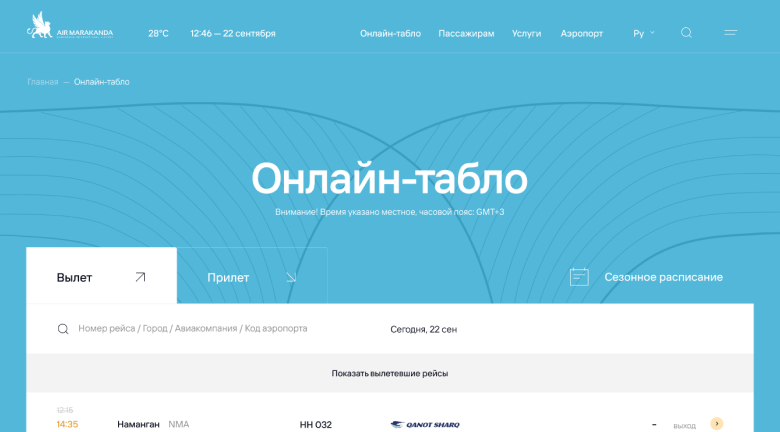Click Показать вылетевшие рейсы
The height and width of the screenshot is (432, 780).
pyautogui.click(x=390, y=373)
